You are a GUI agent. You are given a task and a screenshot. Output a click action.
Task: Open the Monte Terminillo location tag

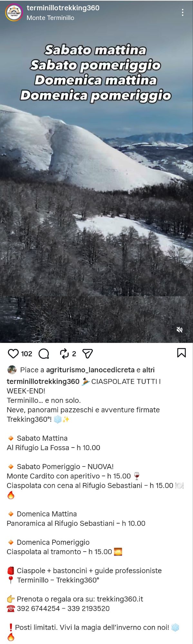(x=50, y=18)
